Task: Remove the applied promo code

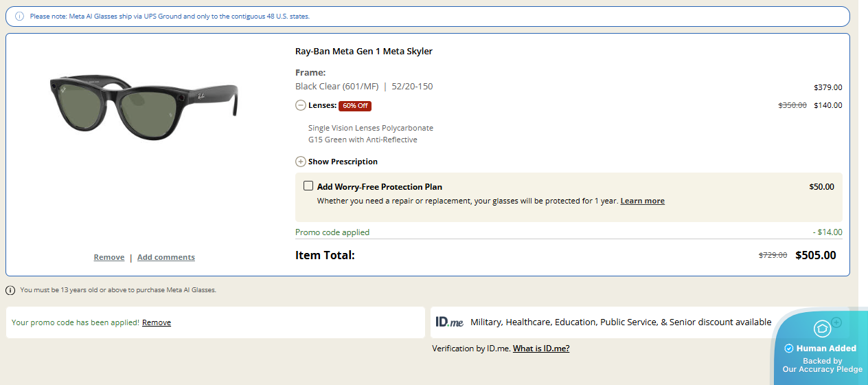Action: coord(157,322)
